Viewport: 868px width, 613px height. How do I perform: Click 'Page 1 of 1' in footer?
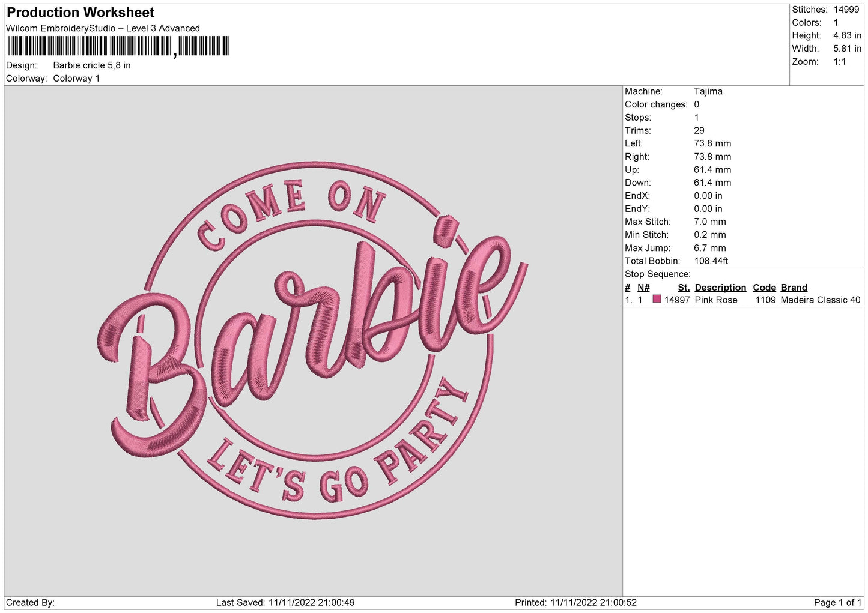click(837, 602)
